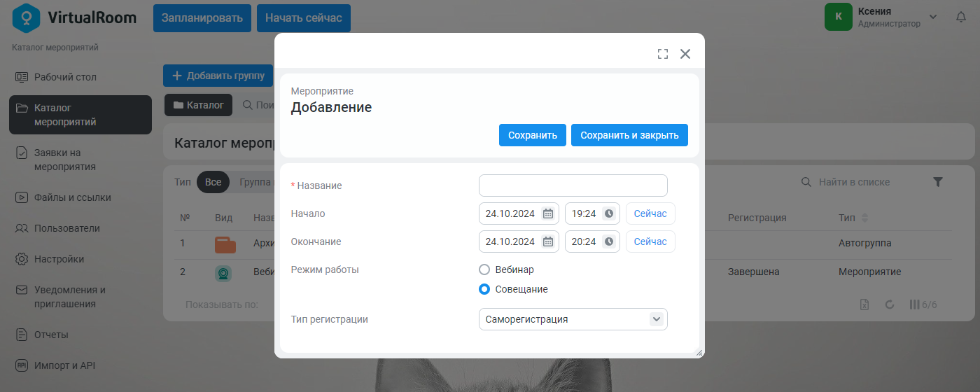The height and width of the screenshot is (392, 980).
Task: Select the Совещание radio button
Action: tap(484, 289)
